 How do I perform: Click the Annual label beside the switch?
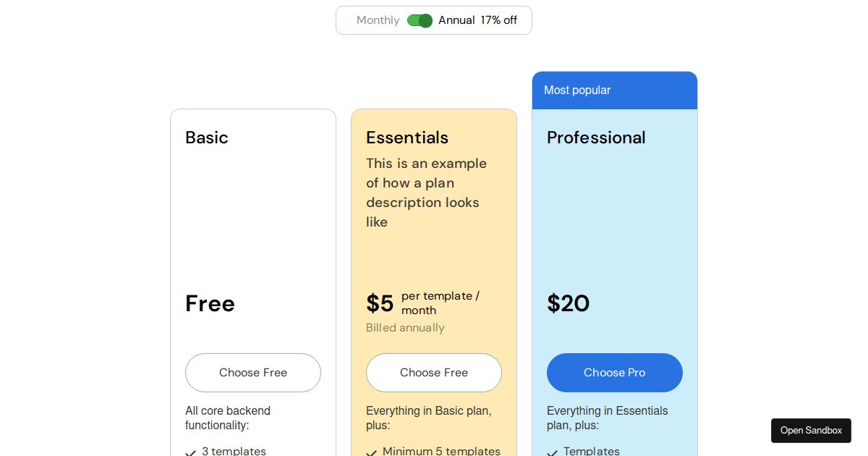coord(456,20)
